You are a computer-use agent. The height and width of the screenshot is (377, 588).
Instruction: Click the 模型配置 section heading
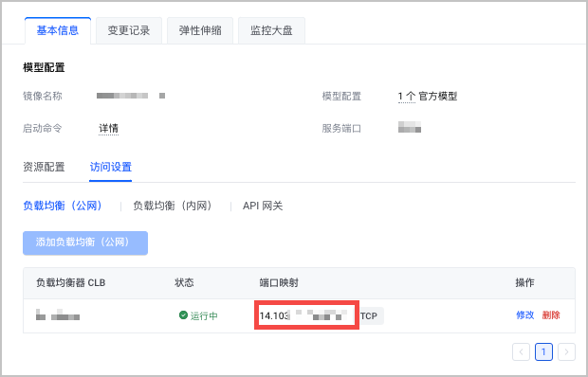pyautogui.click(x=44, y=67)
